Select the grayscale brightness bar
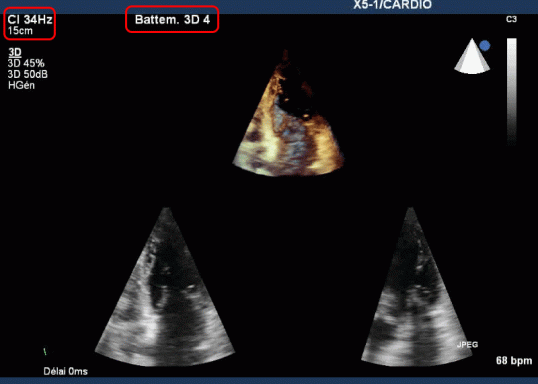538x384 pixels. point(512,92)
